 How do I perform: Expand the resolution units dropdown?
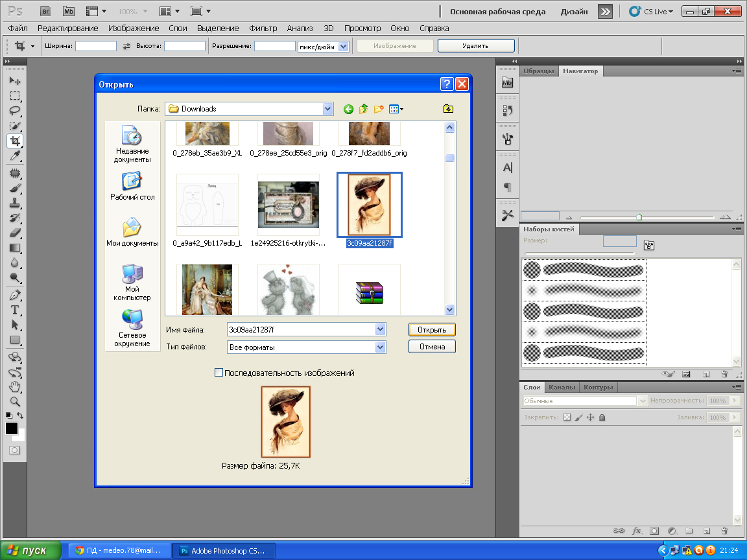[343, 46]
